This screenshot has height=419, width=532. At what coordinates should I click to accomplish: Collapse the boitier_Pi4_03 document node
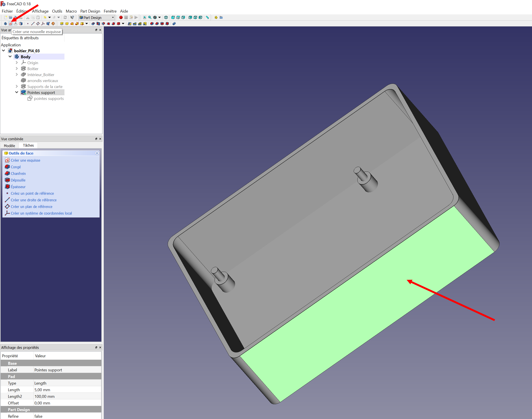pyautogui.click(x=4, y=51)
